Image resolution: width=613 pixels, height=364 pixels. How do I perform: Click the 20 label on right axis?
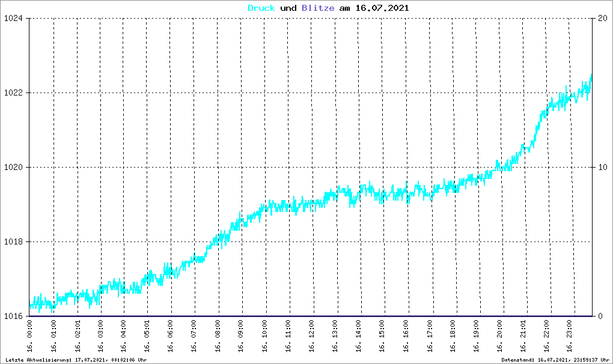tap(602, 19)
